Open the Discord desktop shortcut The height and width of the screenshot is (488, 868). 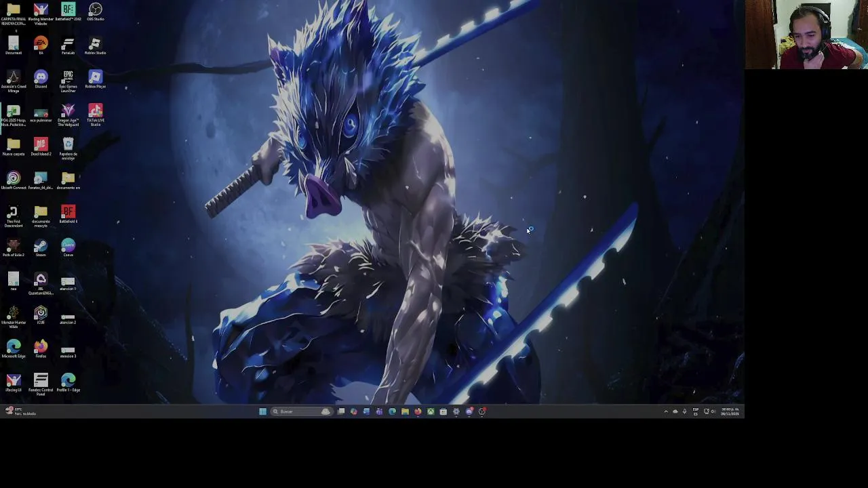[41, 79]
